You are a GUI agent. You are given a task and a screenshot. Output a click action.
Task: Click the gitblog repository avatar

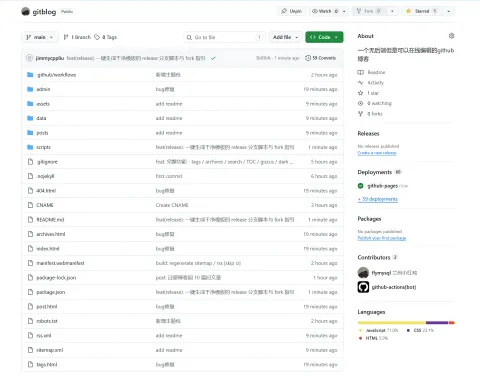pos(26,12)
